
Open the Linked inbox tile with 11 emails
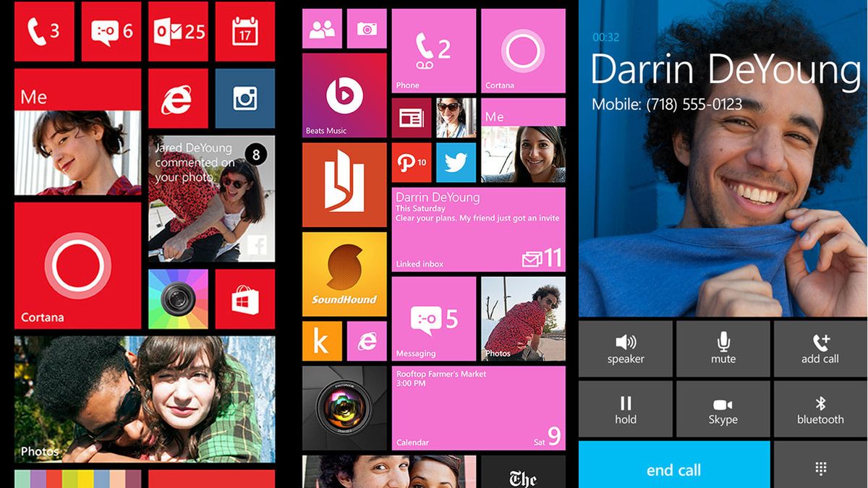point(479,229)
